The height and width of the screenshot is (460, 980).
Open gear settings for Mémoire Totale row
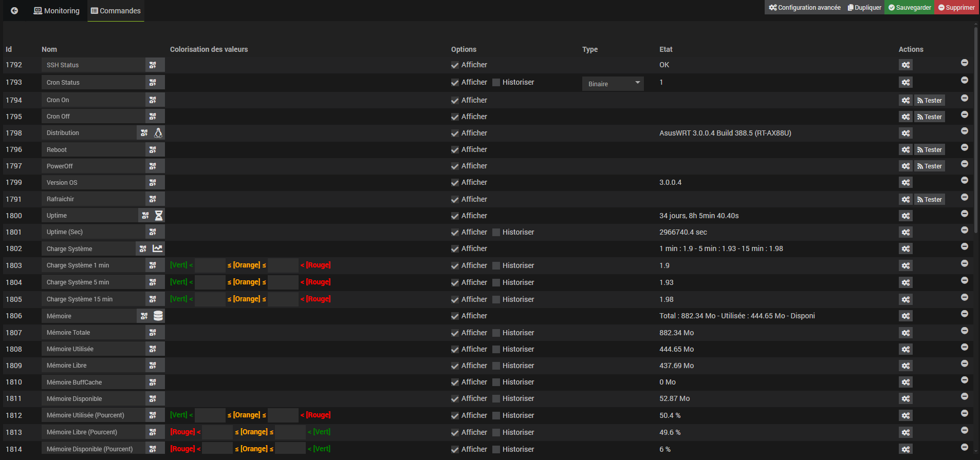[905, 333]
